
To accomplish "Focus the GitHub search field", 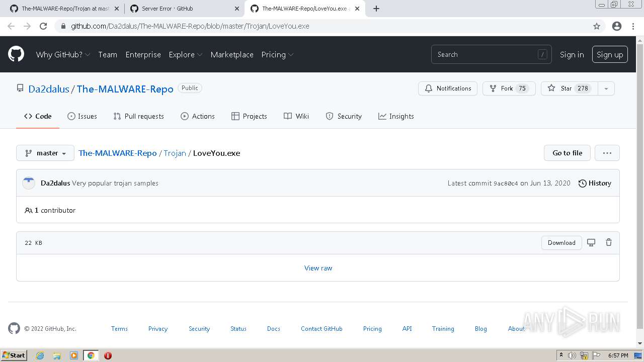I will (x=491, y=54).
